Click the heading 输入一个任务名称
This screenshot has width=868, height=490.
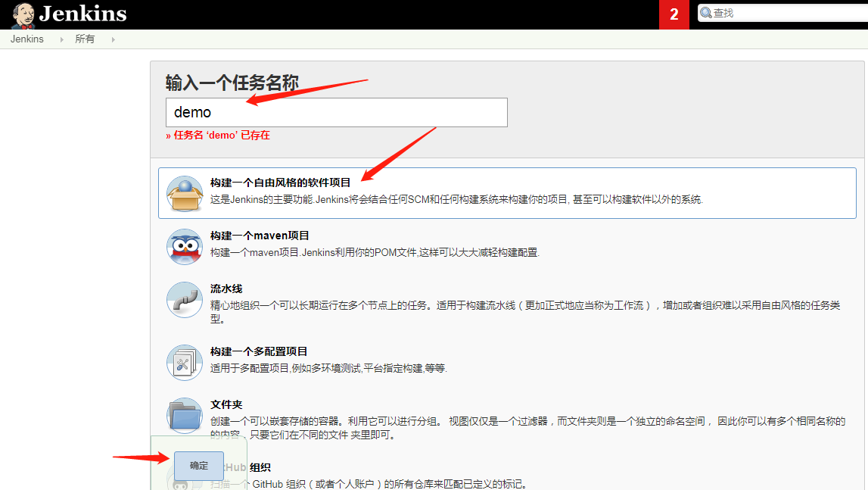tap(232, 83)
